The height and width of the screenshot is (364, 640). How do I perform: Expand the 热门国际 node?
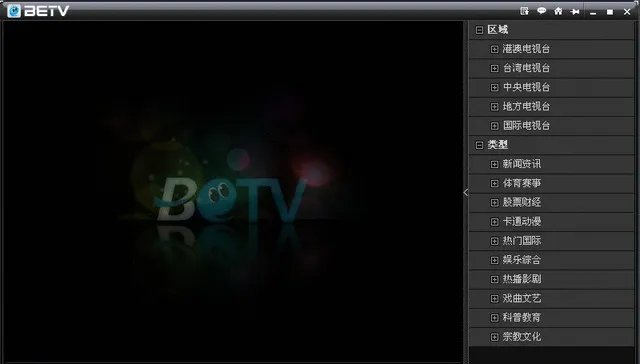tap(494, 241)
